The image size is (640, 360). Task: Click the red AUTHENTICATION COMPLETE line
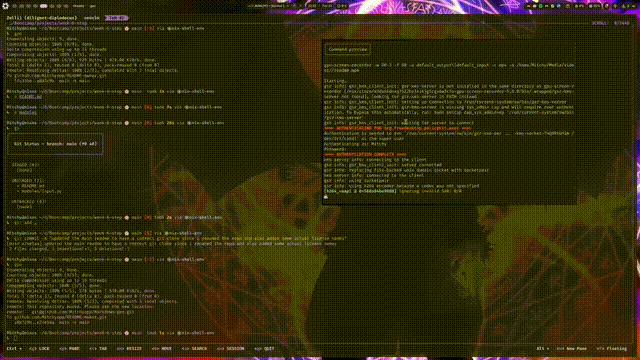(365, 155)
